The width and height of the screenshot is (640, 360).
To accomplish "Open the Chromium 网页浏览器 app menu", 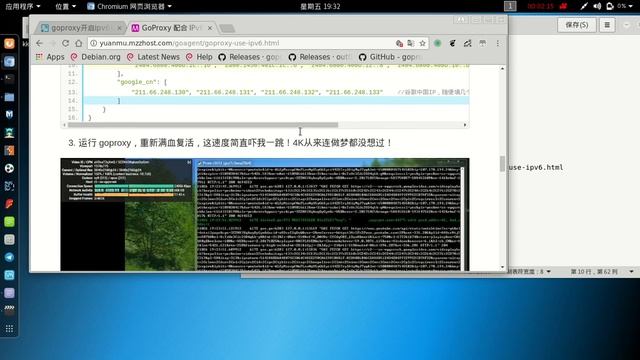I will pyautogui.click(x=129, y=6).
